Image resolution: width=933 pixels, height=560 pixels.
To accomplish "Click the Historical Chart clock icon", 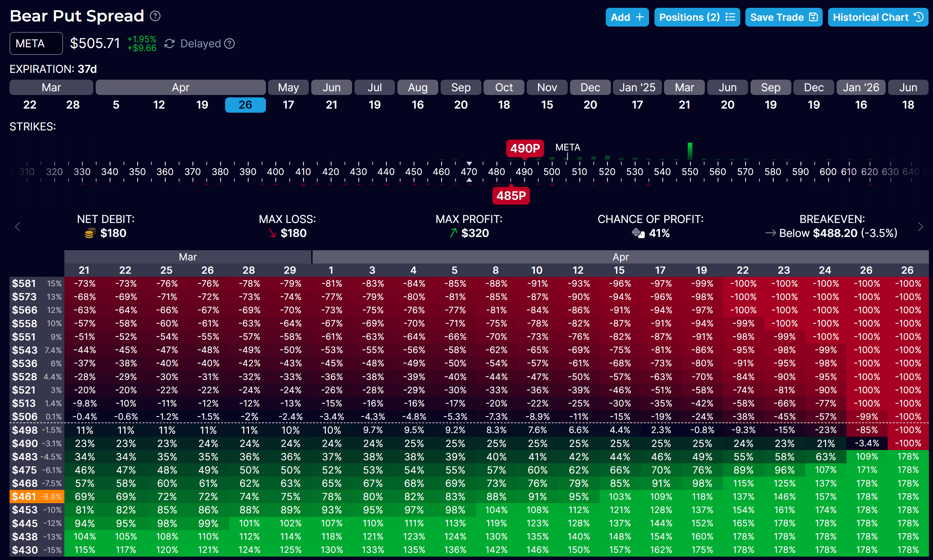I will pos(918,17).
